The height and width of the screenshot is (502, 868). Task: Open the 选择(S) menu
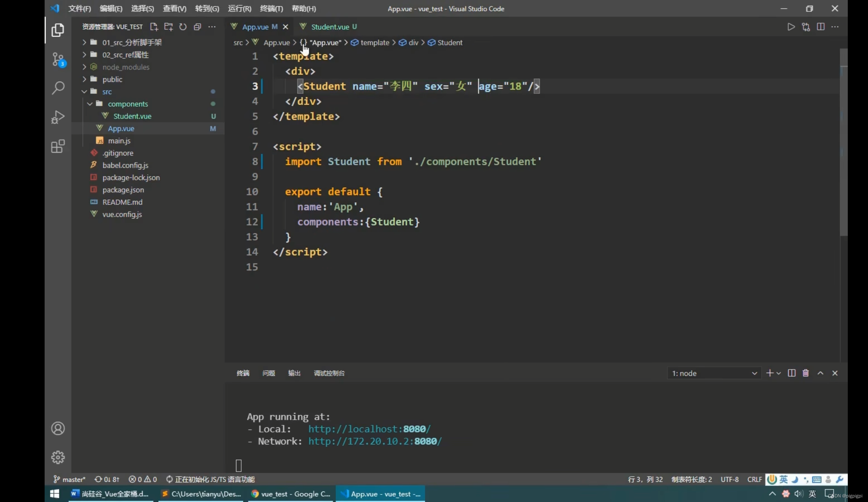(143, 9)
